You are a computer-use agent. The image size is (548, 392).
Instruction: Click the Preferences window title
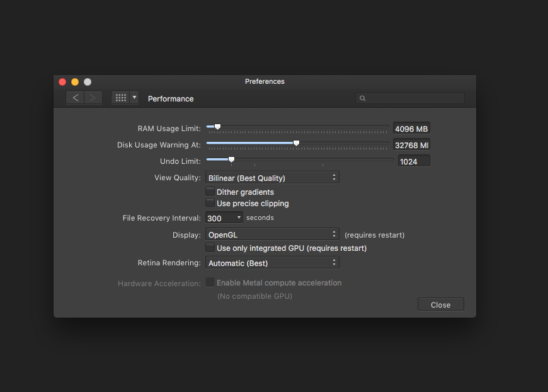(265, 81)
